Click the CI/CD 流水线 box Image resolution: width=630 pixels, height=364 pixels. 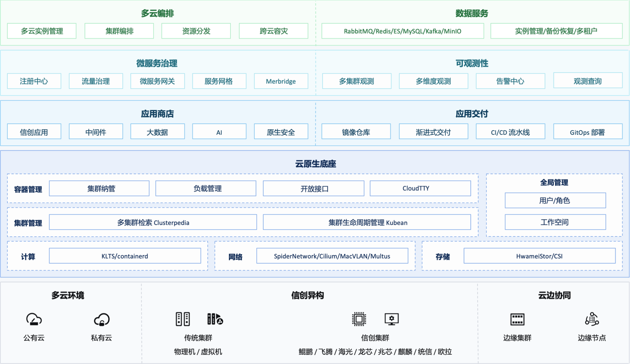pyautogui.click(x=510, y=132)
